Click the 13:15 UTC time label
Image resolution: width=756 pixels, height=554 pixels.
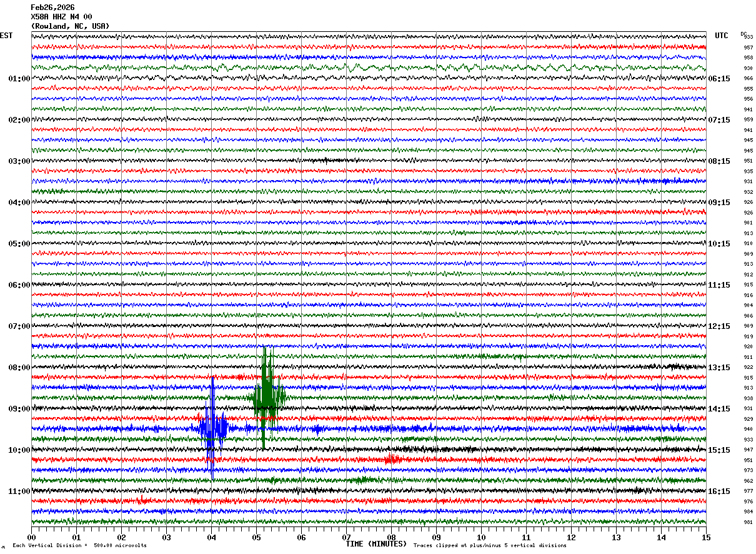pos(719,368)
